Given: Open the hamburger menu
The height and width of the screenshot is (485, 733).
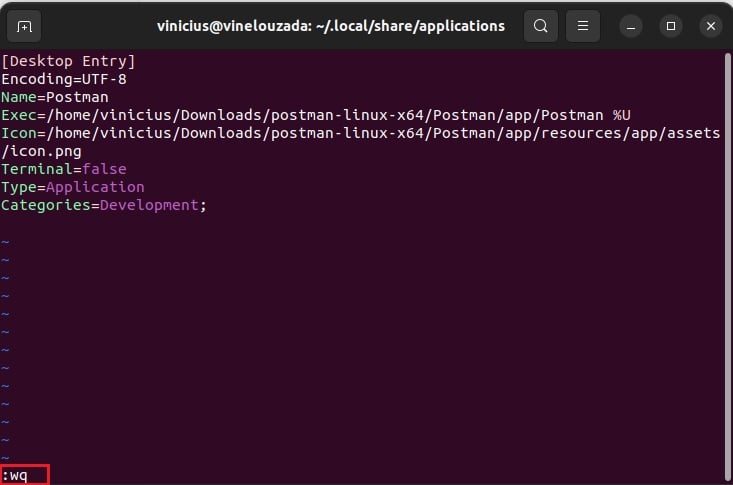Looking at the screenshot, I should [x=582, y=26].
